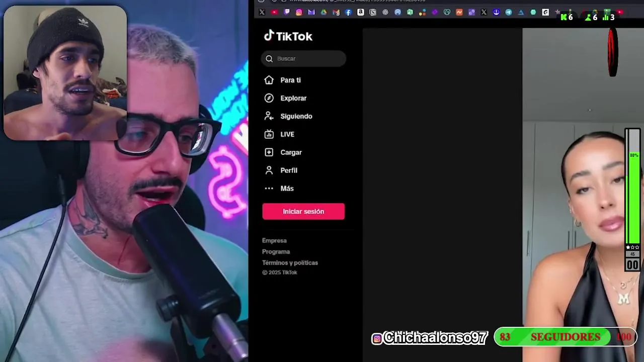Screen dimensions: 644x362
Task: Click the Cargar plus-square icon
Action: 269,152
